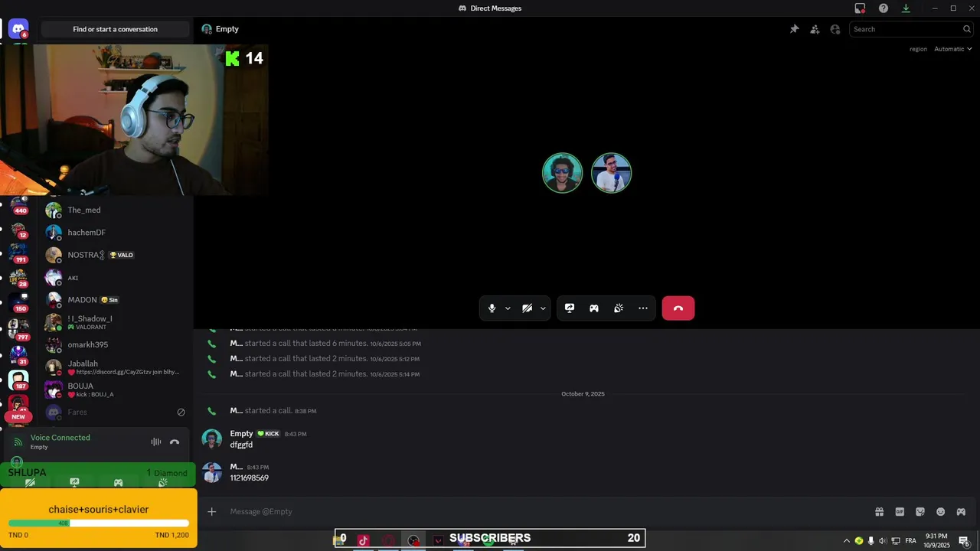Click the Empty DM title in header
The height and width of the screenshot is (551, 980).
tap(227, 29)
